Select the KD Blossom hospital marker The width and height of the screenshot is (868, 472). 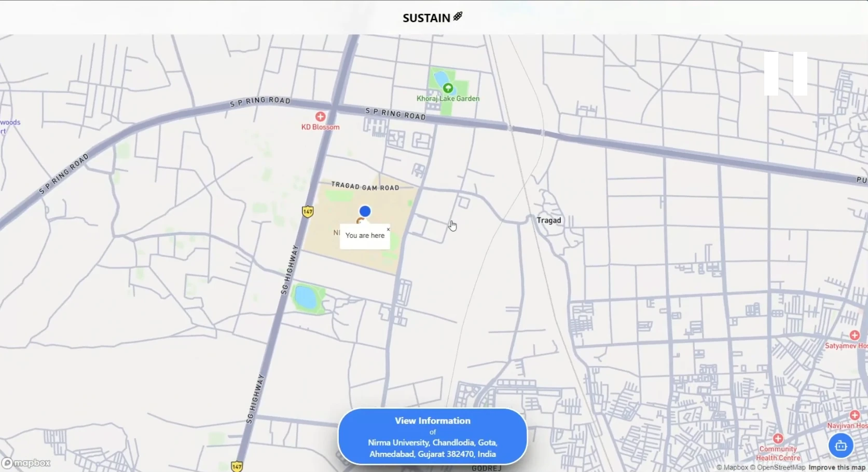pyautogui.click(x=321, y=117)
